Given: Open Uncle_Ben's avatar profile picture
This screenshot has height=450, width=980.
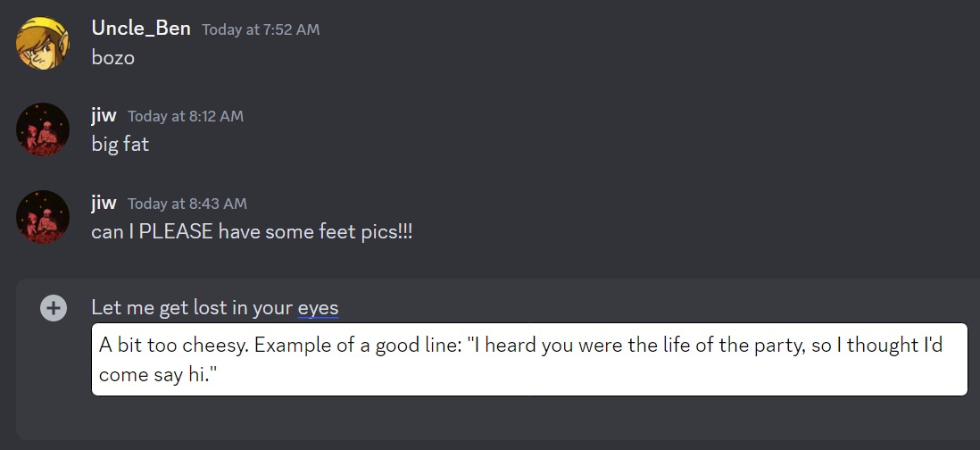Looking at the screenshot, I should (43, 43).
